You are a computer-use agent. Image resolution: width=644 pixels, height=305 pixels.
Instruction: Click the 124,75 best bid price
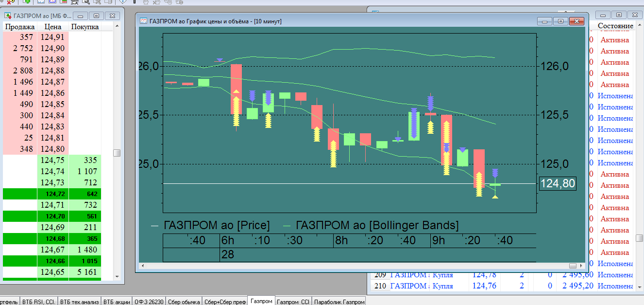coord(52,160)
